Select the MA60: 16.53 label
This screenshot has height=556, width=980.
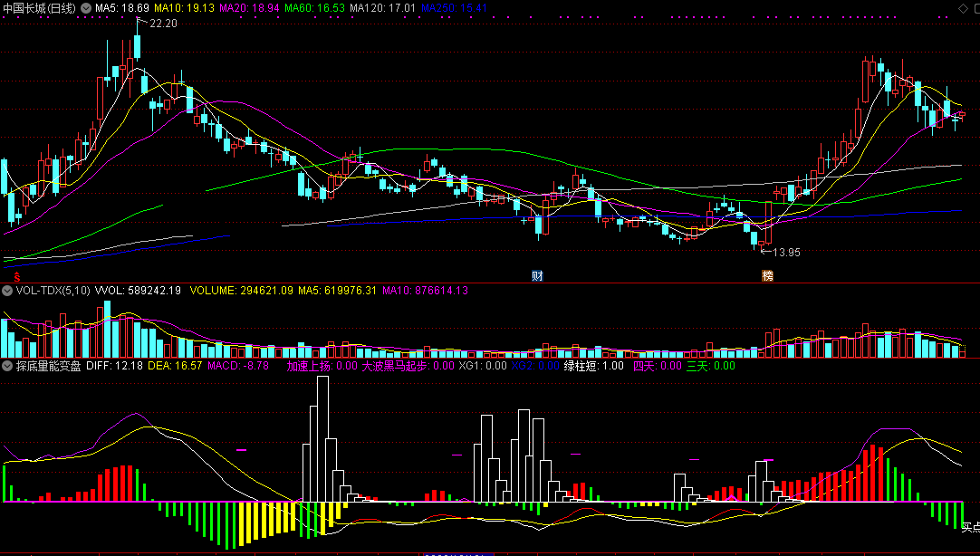tap(314, 8)
